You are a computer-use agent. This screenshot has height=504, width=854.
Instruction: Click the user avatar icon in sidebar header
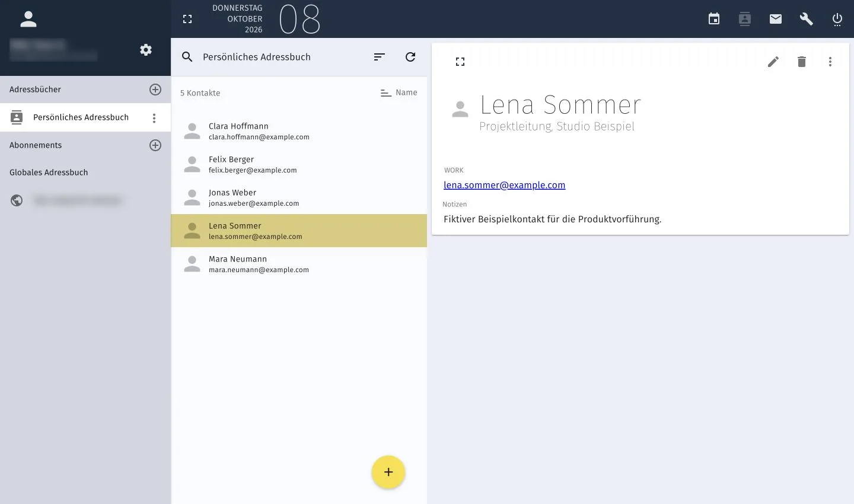coord(28,19)
